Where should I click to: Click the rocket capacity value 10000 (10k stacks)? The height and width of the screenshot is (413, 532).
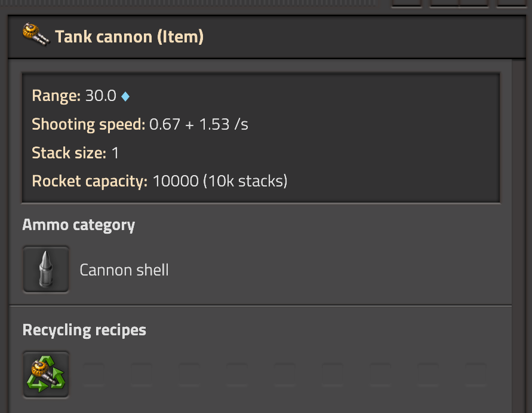(x=220, y=181)
